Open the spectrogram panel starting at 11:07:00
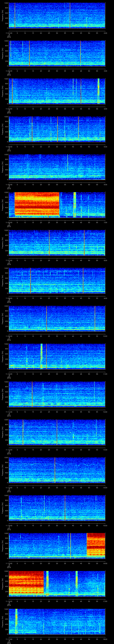 [57, 243]
